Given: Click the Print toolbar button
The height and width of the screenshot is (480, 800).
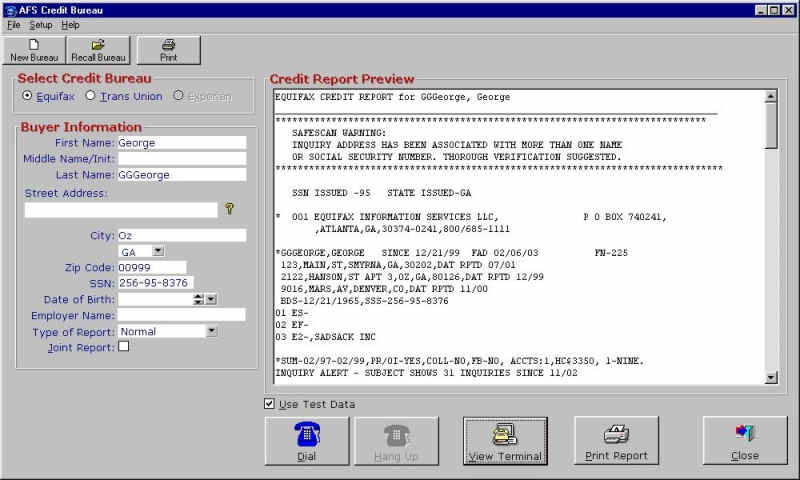Looking at the screenshot, I should pyautogui.click(x=169, y=50).
